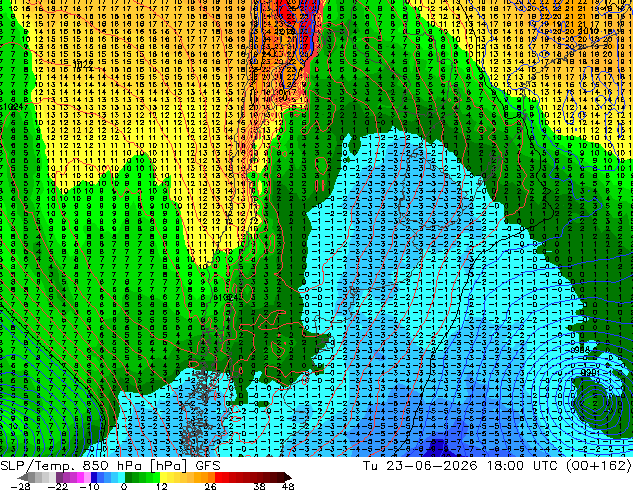634x490 pixels.
Task: Click the '0' value on the color scale
Action: (x=124, y=486)
